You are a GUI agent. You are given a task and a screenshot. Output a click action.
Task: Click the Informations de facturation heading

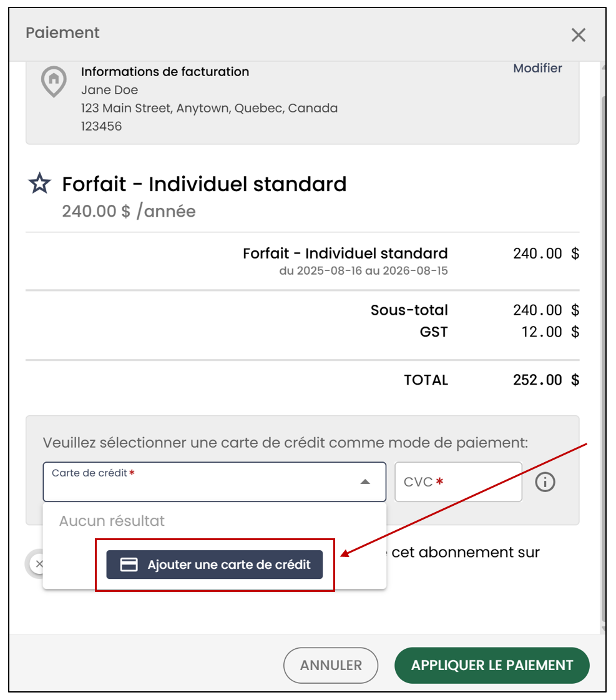tap(165, 71)
